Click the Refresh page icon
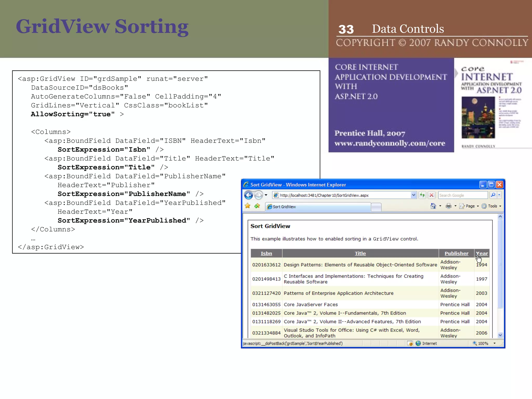 click(x=422, y=195)
